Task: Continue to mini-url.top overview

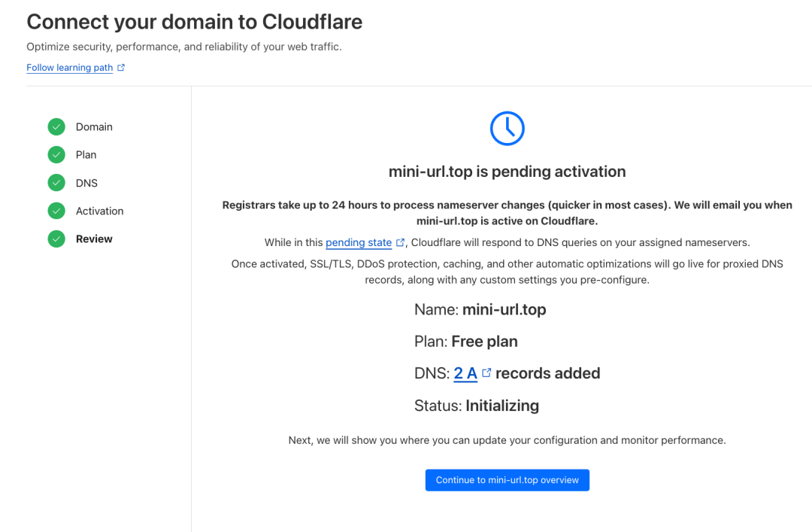Action: coord(507,480)
